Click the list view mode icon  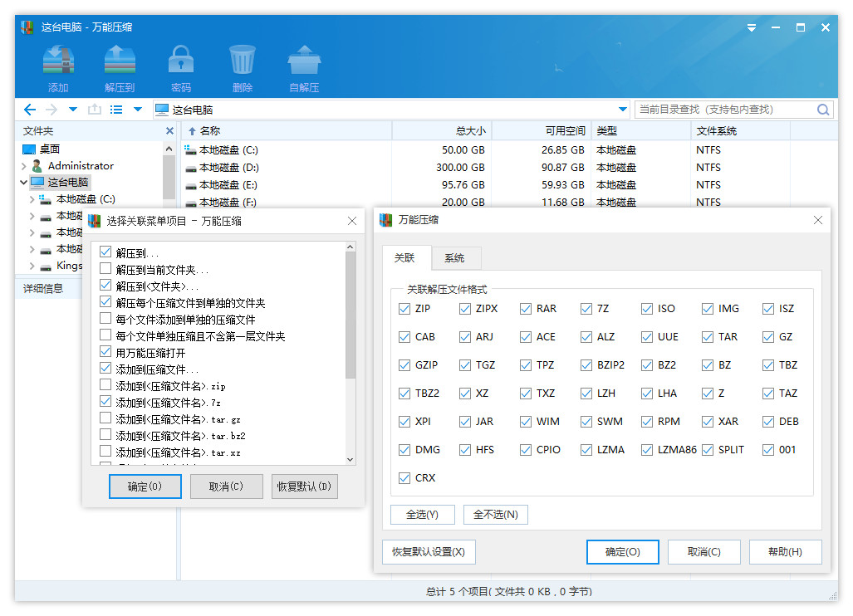pyautogui.click(x=116, y=110)
